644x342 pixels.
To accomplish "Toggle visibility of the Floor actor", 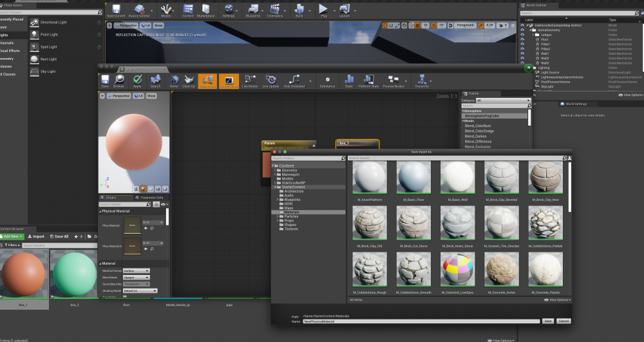I will point(524,39).
